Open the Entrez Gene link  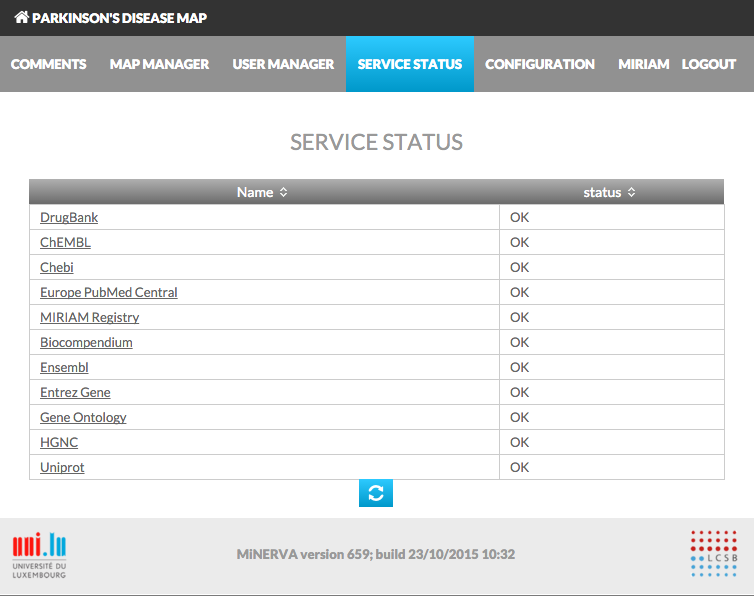click(x=75, y=393)
